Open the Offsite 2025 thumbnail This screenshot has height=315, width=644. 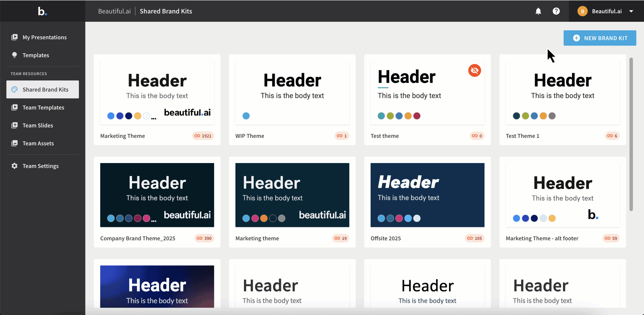click(427, 195)
